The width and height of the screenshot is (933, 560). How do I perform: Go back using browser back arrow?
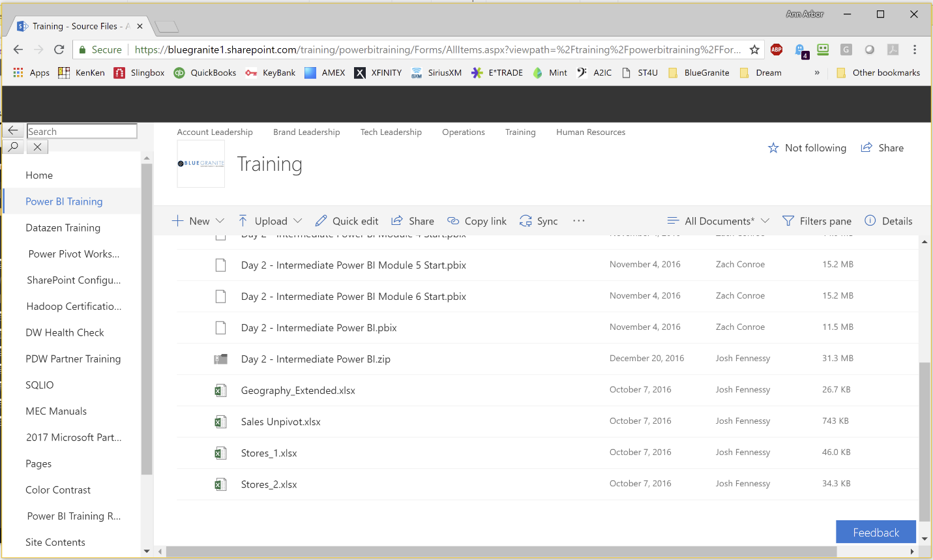click(18, 50)
